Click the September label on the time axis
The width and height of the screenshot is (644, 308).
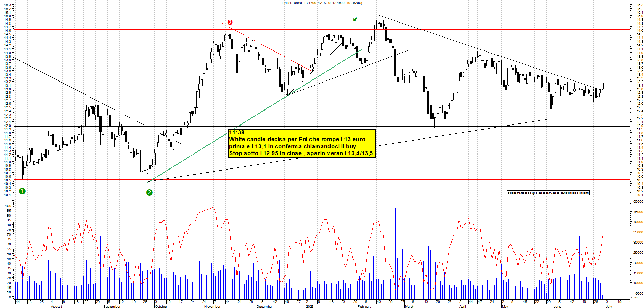click(112, 306)
